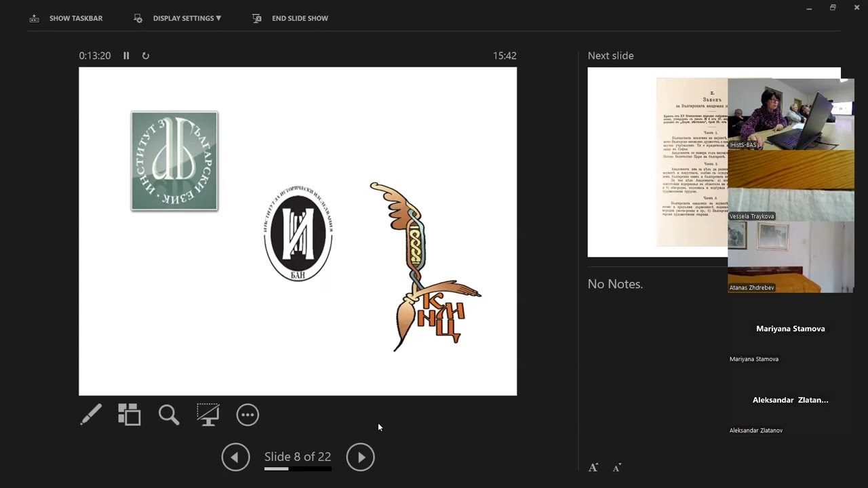This screenshot has height=488, width=868.
Task: Click Show Taskbar
Action: pyautogui.click(x=66, y=18)
